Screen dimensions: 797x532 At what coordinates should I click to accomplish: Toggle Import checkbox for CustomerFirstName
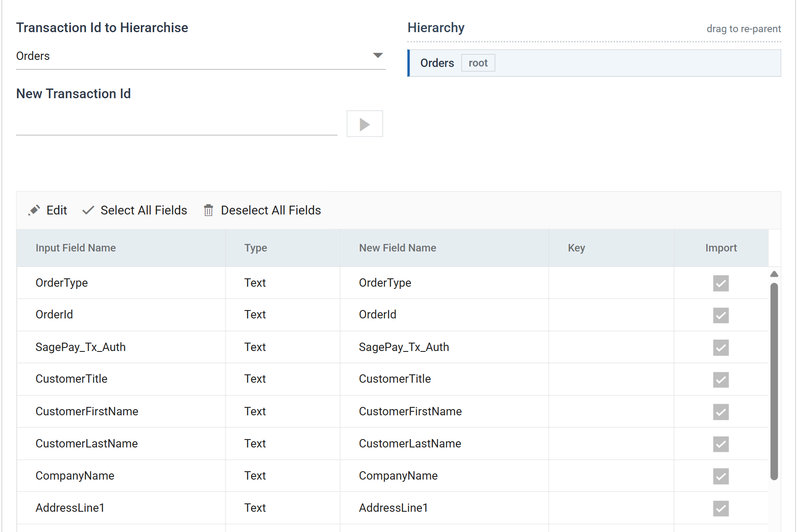click(x=721, y=412)
